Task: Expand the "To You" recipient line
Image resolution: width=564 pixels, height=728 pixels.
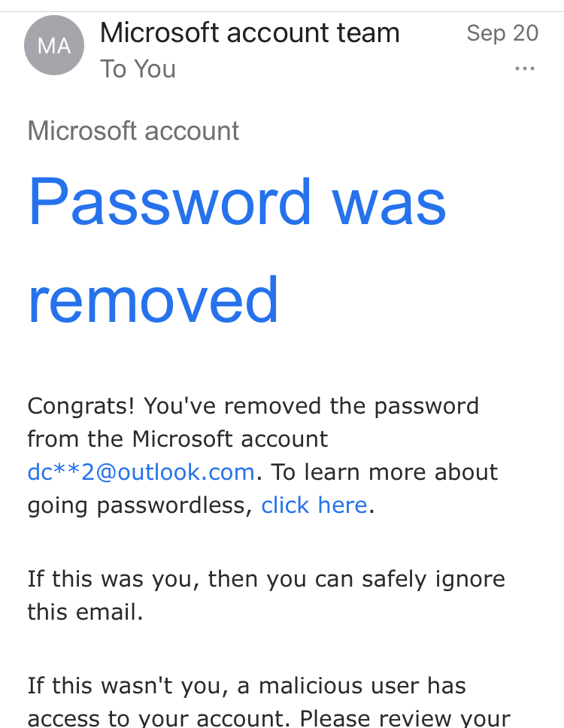Action: click(138, 69)
